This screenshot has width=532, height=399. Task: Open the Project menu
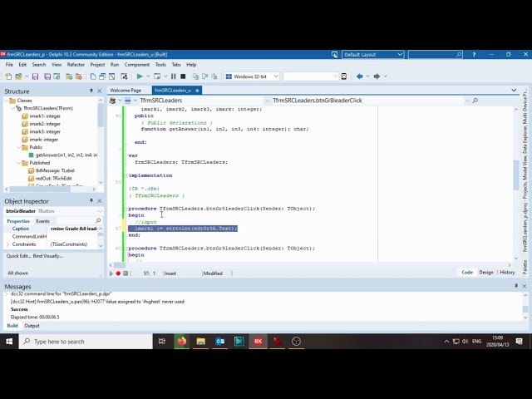tap(97, 65)
